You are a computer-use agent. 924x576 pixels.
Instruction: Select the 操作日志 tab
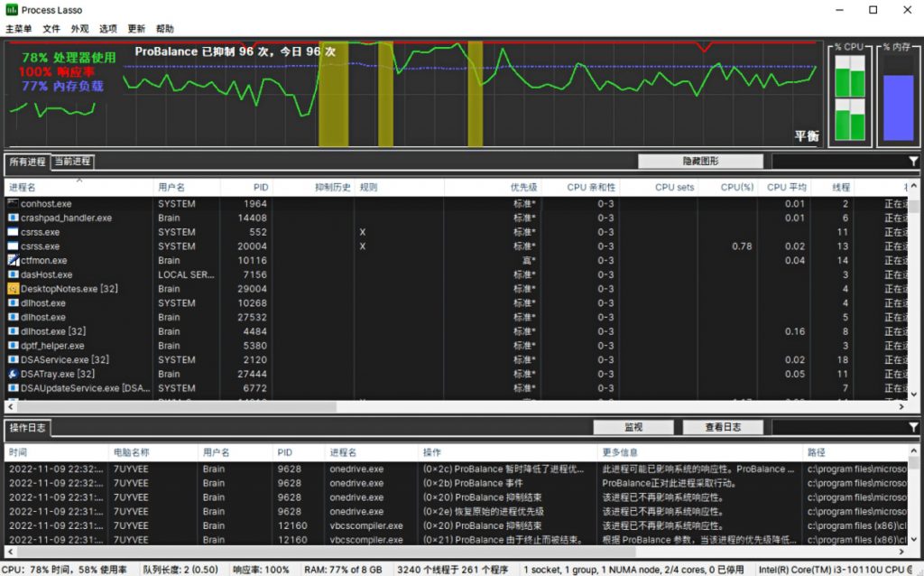pos(27,428)
